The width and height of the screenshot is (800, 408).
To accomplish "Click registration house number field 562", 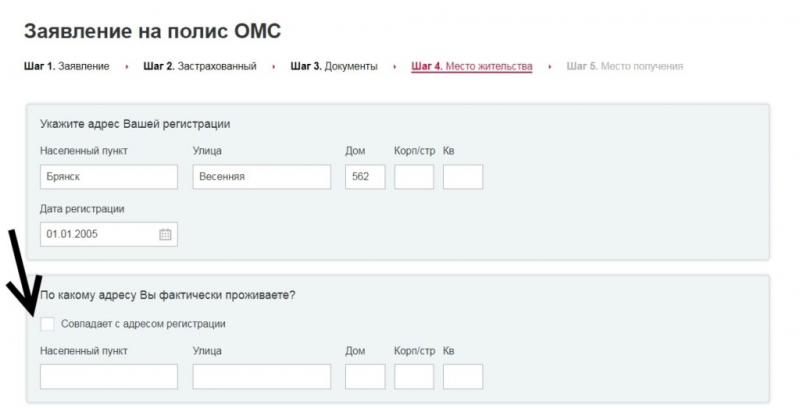I will (365, 177).
